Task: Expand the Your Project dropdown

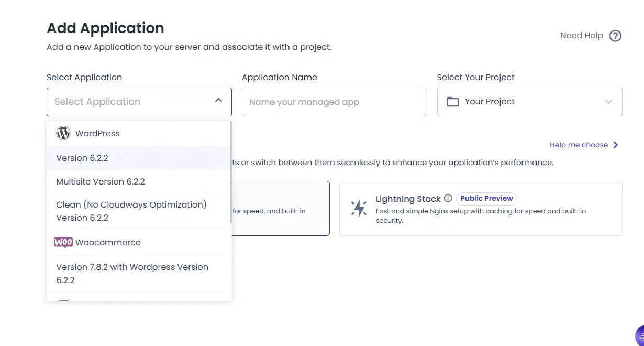Action: tap(608, 102)
